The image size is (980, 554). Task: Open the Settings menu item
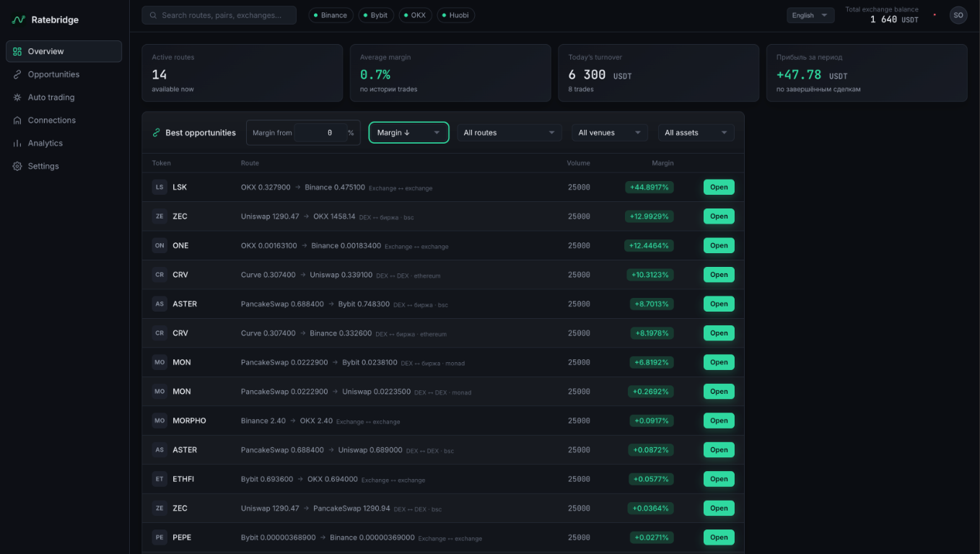(64, 166)
